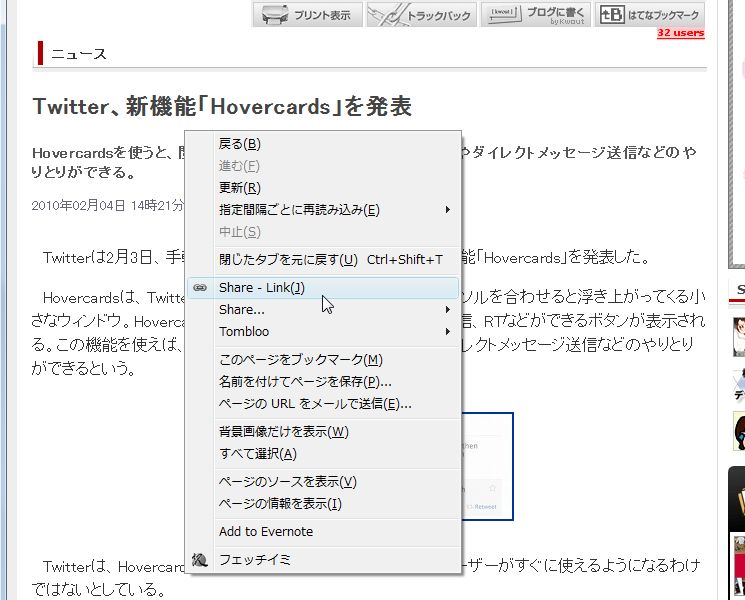Select 閉じたタブを元に戻す(U) menu entry

(324, 259)
